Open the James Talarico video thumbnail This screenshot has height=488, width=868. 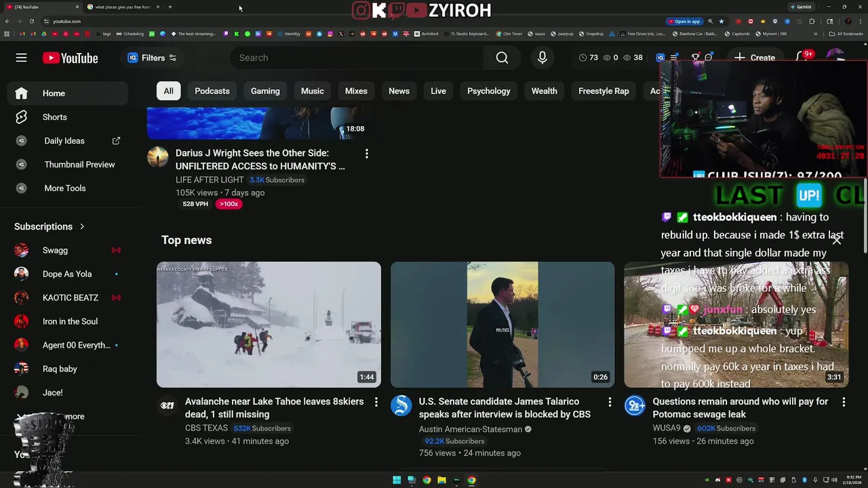[502, 325]
